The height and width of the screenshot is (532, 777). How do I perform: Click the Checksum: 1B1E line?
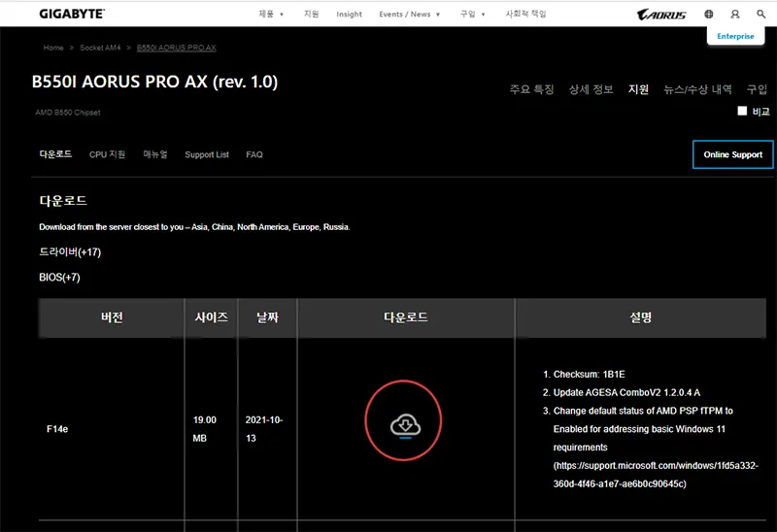click(589, 375)
